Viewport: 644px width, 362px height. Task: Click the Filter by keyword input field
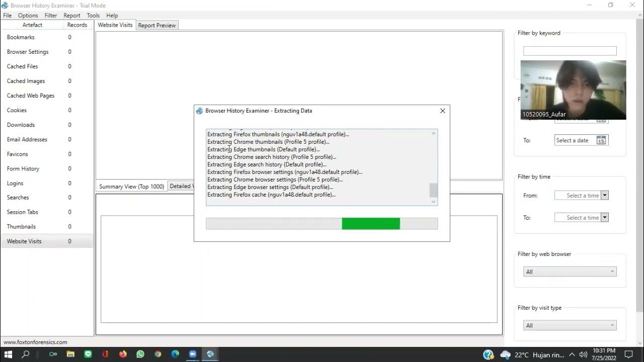tap(570, 51)
